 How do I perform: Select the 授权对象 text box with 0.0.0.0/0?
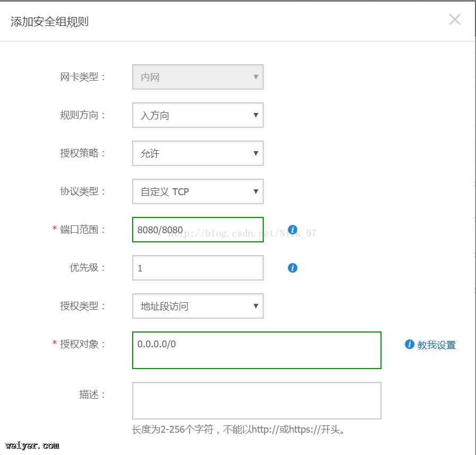coord(256,350)
